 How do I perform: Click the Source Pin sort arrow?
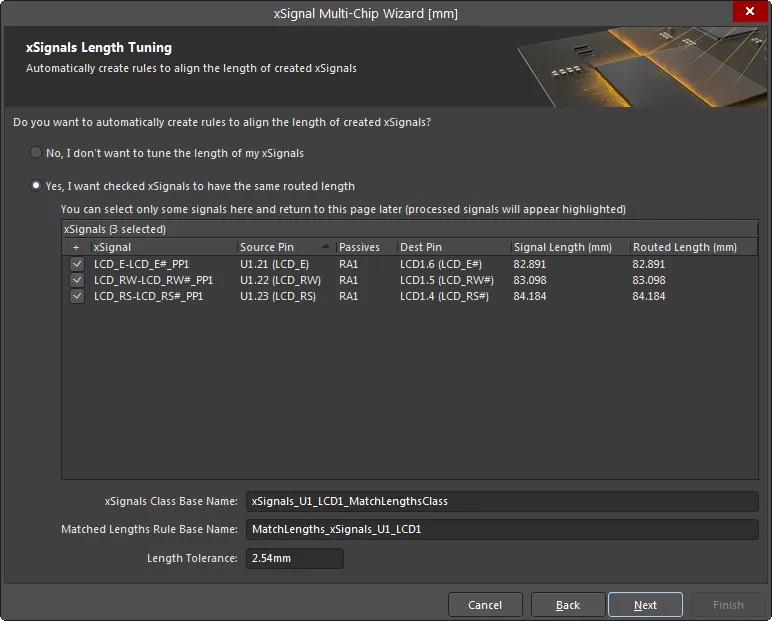click(x=325, y=246)
